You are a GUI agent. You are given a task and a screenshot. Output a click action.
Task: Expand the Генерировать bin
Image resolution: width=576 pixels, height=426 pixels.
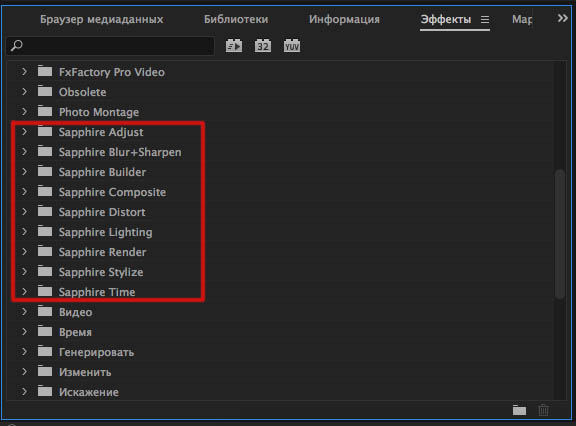[x=24, y=351]
